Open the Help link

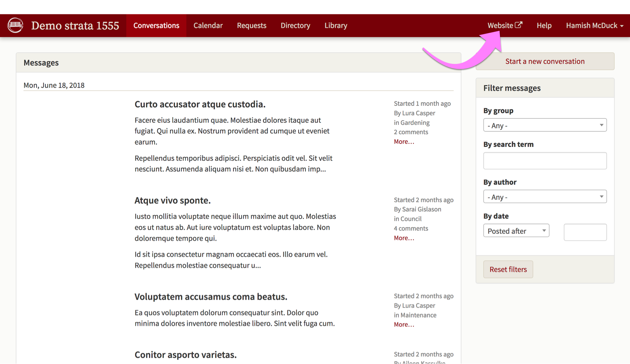(x=544, y=25)
